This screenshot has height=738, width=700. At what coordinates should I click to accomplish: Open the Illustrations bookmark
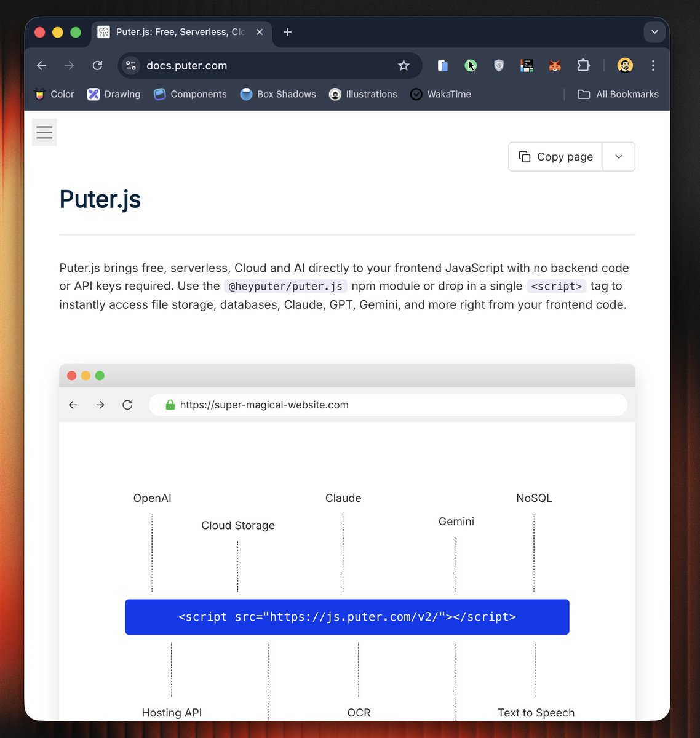click(x=363, y=94)
